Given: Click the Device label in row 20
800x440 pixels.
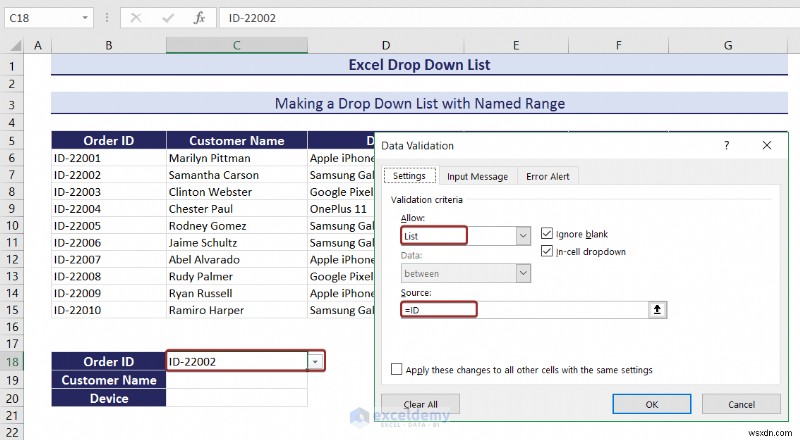Looking at the screenshot, I should 109,398.
